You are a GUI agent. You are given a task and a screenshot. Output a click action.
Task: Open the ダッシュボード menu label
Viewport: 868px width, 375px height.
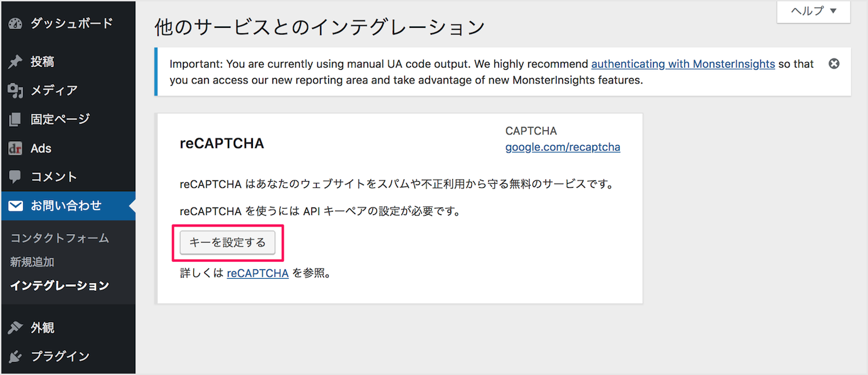pos(72,23)
